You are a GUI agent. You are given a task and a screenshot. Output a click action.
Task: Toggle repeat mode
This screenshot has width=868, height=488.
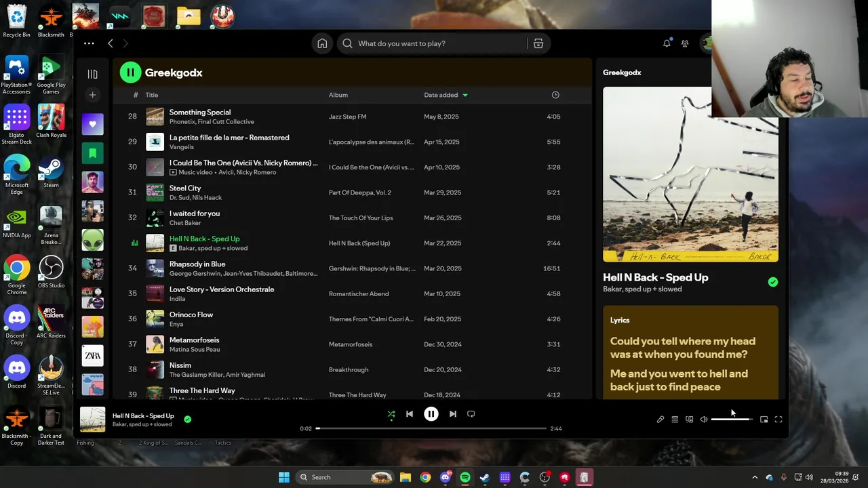pos(471,414)
